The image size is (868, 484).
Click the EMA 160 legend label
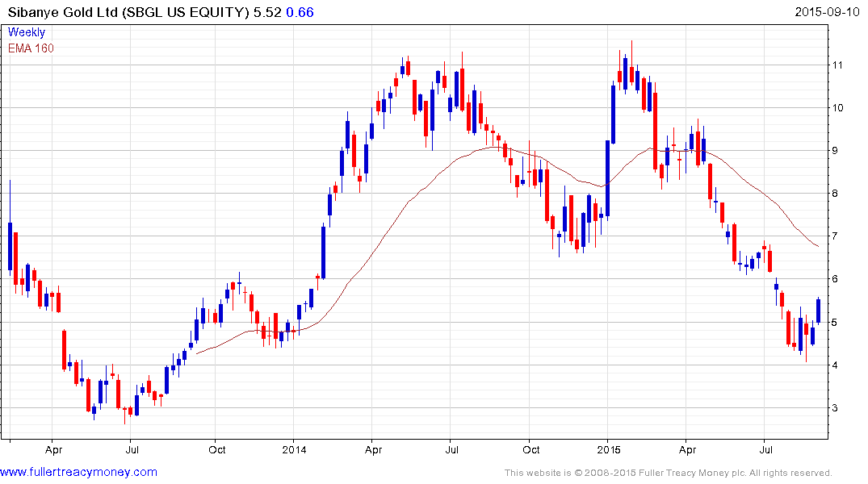click(x=31, y=48)
